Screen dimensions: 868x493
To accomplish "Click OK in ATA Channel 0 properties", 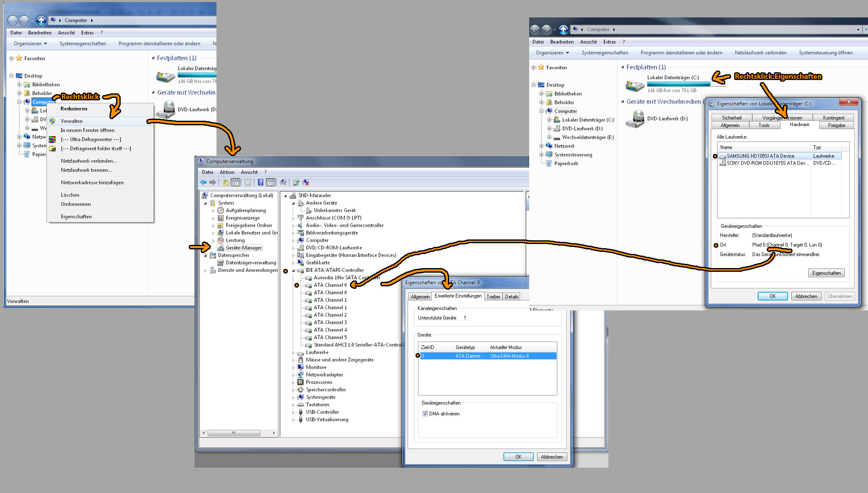I will pos(518,457).
